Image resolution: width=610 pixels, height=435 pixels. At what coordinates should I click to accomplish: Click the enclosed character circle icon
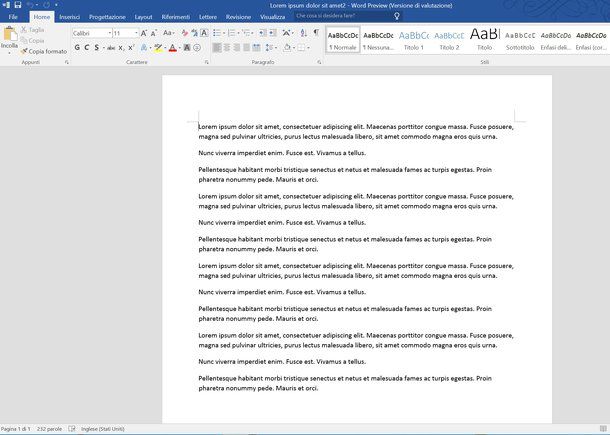(197, 48)
